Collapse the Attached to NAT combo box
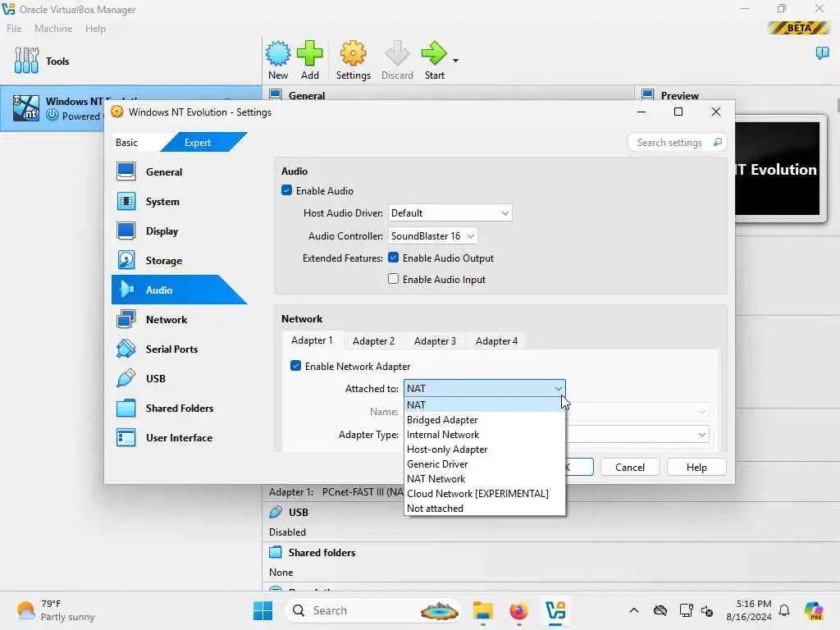 (484, 388)
